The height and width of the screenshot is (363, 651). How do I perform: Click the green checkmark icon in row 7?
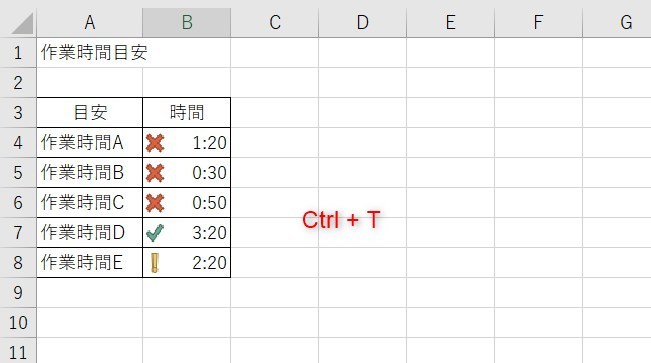[155, 233]
